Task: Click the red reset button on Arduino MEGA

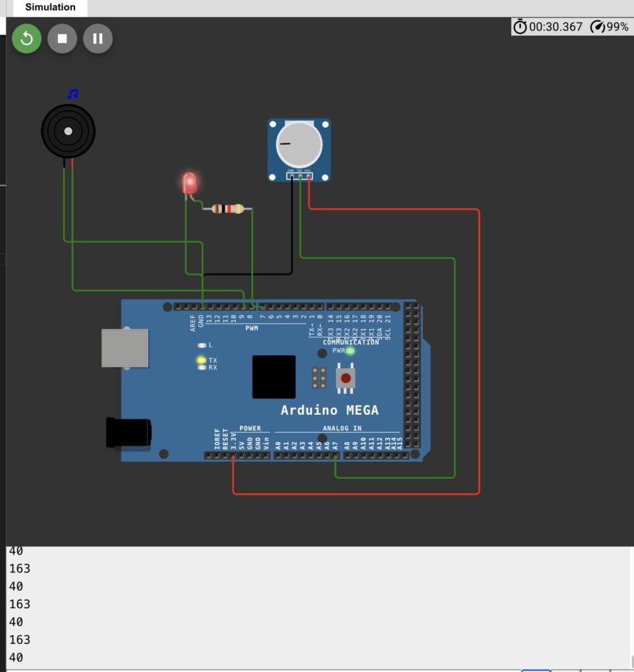Action: (x=346, y=378)
